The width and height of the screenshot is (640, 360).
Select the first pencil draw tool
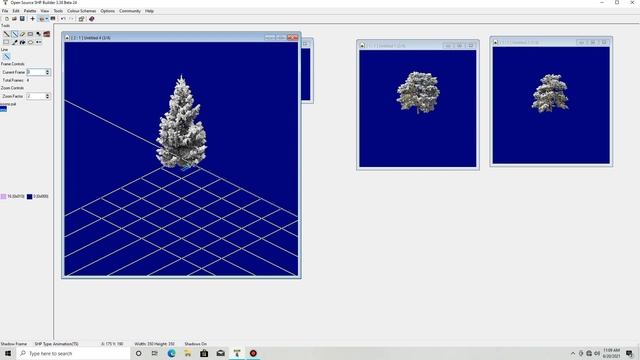click(x=7, y=34)
